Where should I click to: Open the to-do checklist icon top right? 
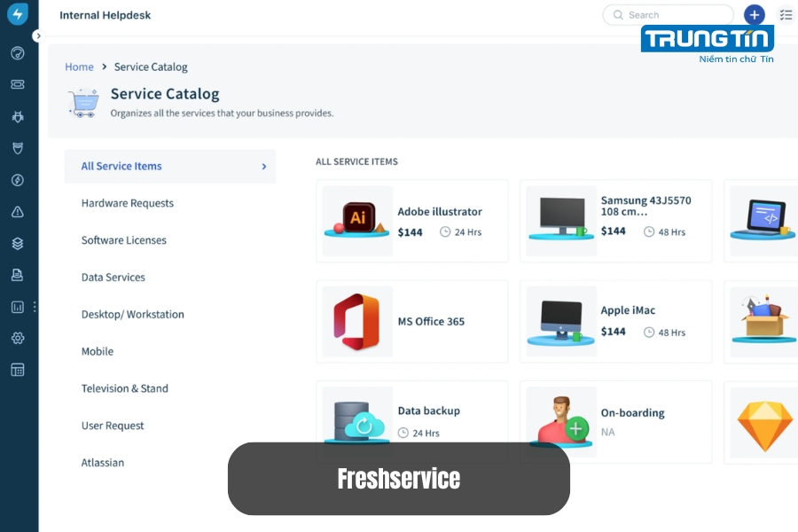(786, 14)
